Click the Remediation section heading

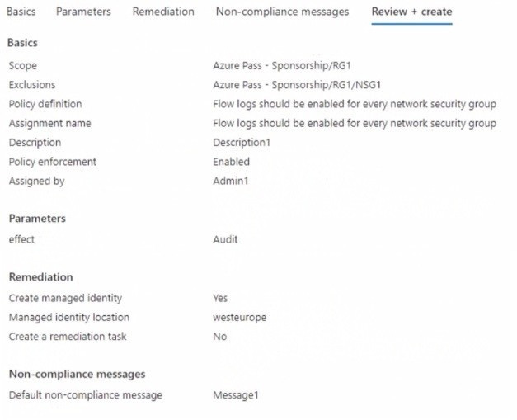[x=41, y=276]
